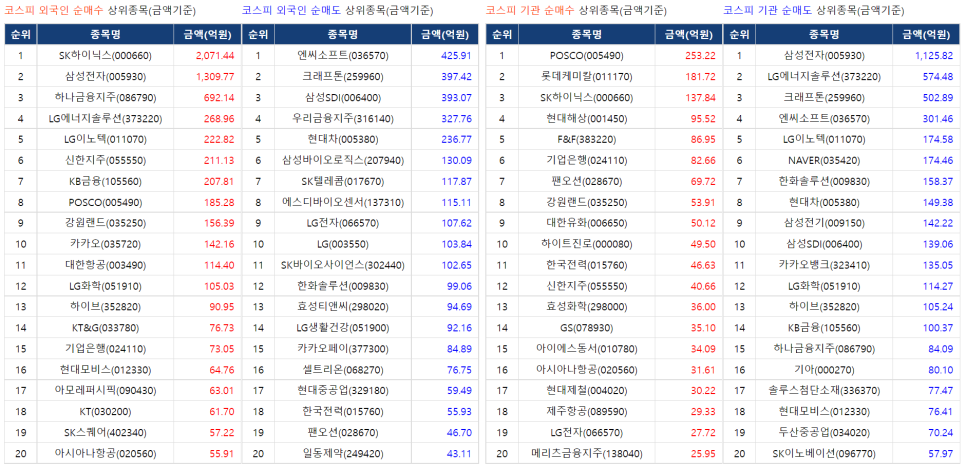Select 제주항공(089590) stock name
This screenshot has height=467, width=966.
pyautogui.click(x=586, y=412)
